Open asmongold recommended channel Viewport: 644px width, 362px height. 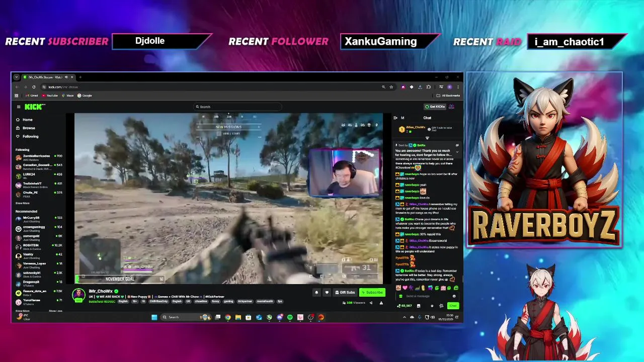click(x=39, y=237)
